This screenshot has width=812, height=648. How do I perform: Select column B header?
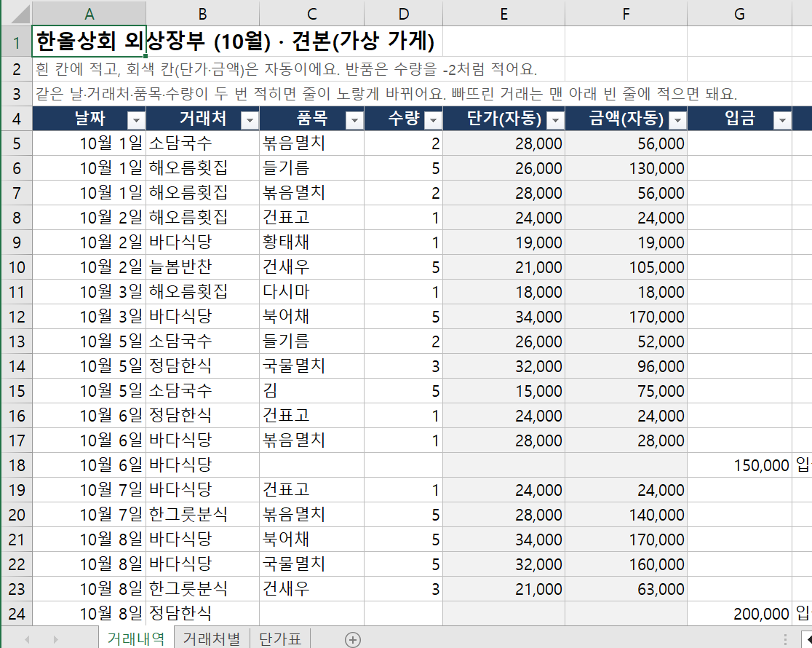point(202,14)
